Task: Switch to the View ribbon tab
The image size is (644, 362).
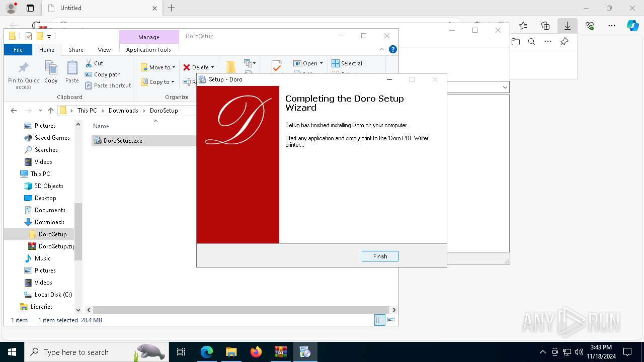Action: coord(104,50)
